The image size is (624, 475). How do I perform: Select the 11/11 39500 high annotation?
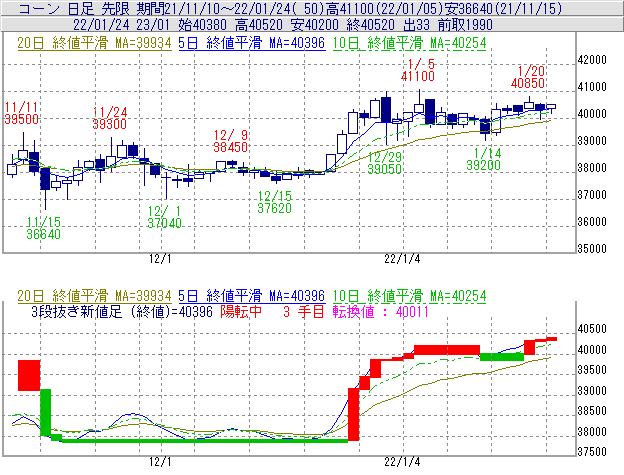[21, 113]
